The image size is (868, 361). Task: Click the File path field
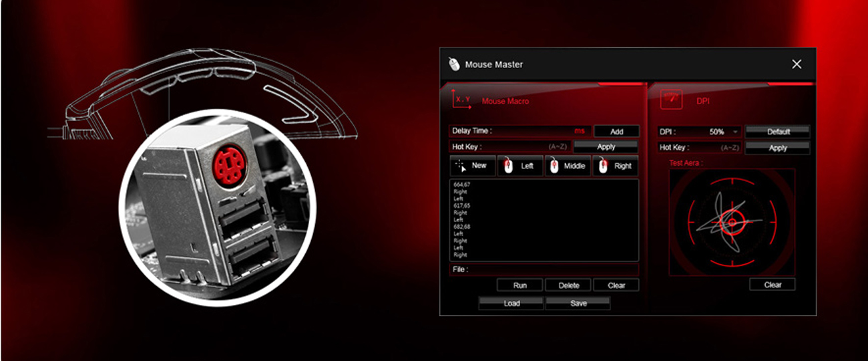[x=544, y=269]
